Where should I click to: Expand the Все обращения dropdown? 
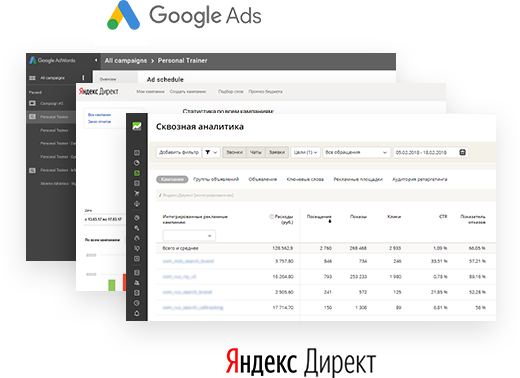pyautogui.click(x=356, y=152)
